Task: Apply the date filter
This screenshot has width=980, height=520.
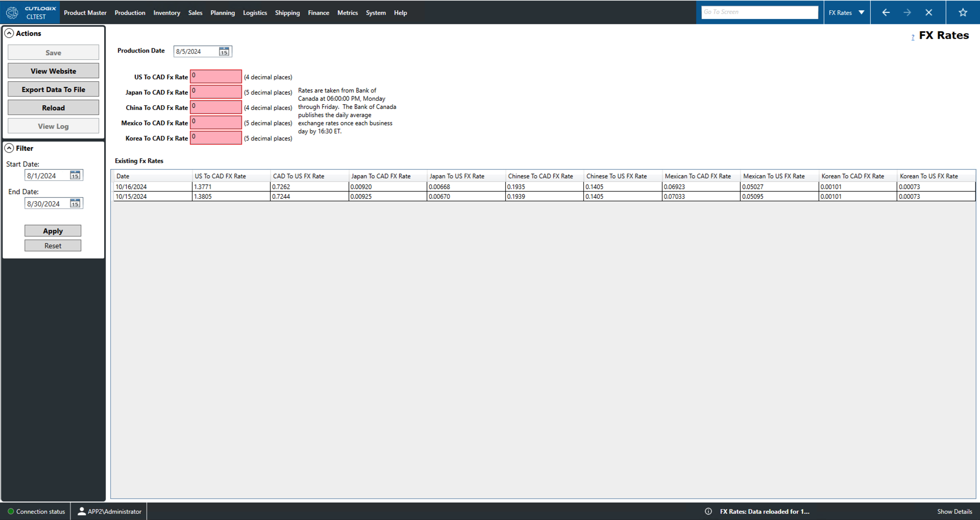Action: click(53, 230)
